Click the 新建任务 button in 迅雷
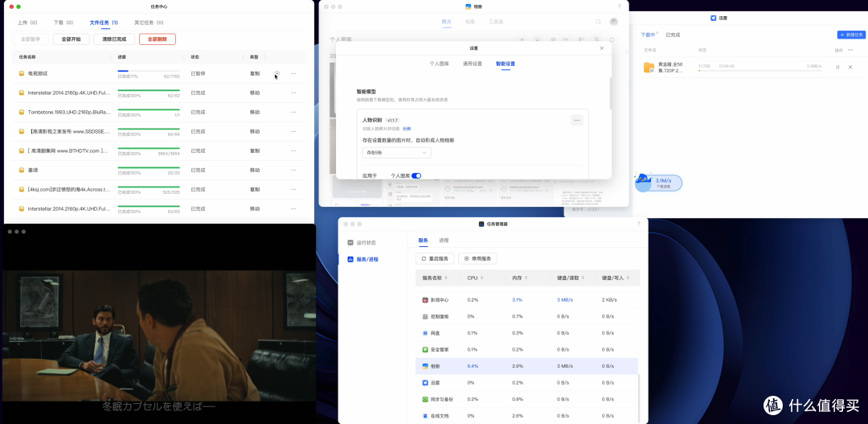 point(851,35)
